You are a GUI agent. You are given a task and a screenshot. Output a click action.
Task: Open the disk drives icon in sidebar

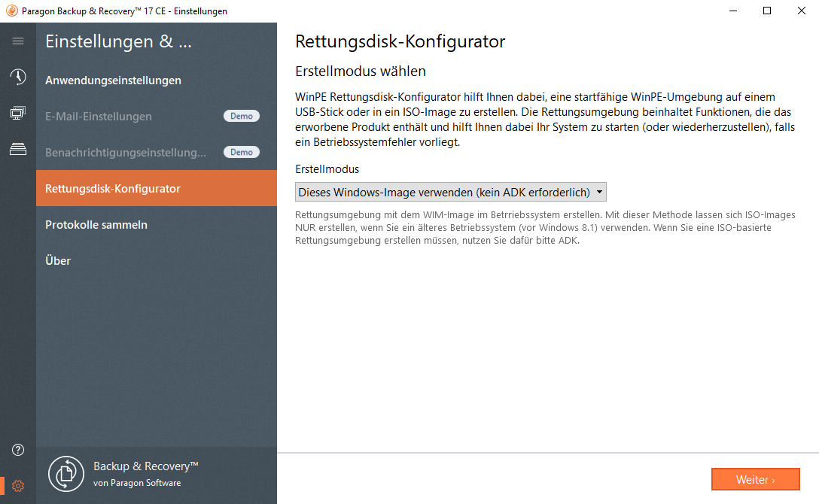pos(18,149)
